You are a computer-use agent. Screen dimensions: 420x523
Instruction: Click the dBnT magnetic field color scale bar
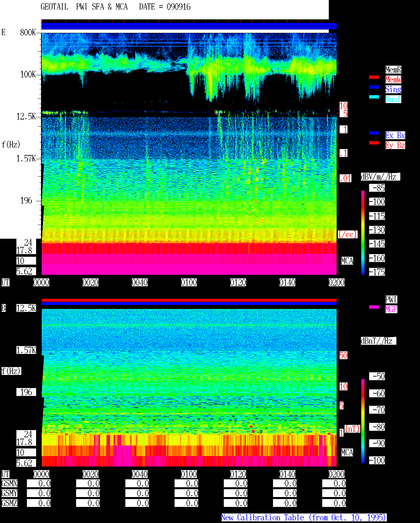pos(363,421)
